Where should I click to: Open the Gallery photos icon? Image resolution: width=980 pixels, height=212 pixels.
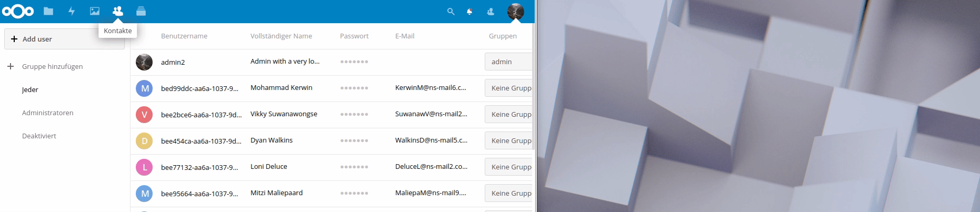95,11
